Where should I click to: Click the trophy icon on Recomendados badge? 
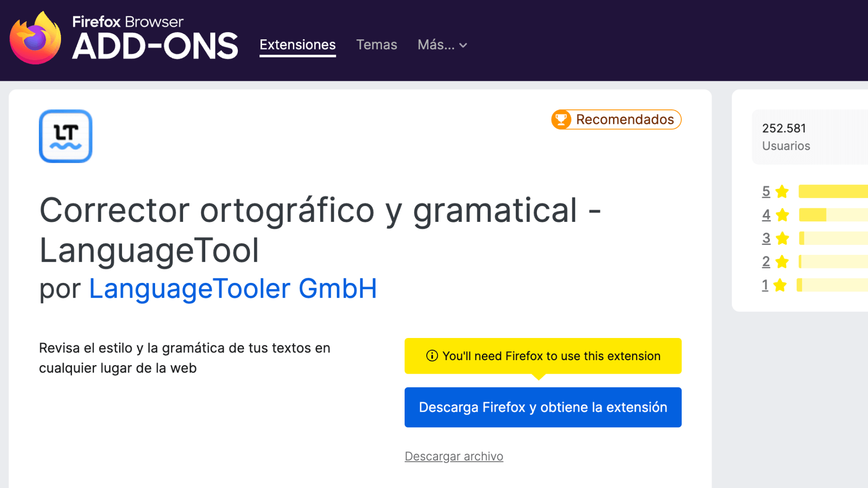coord(561,119)
